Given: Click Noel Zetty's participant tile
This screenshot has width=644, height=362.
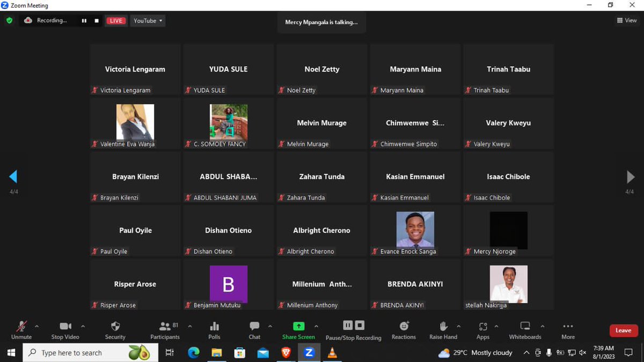Looking at the screenshot, I should (x=322, y=69).
